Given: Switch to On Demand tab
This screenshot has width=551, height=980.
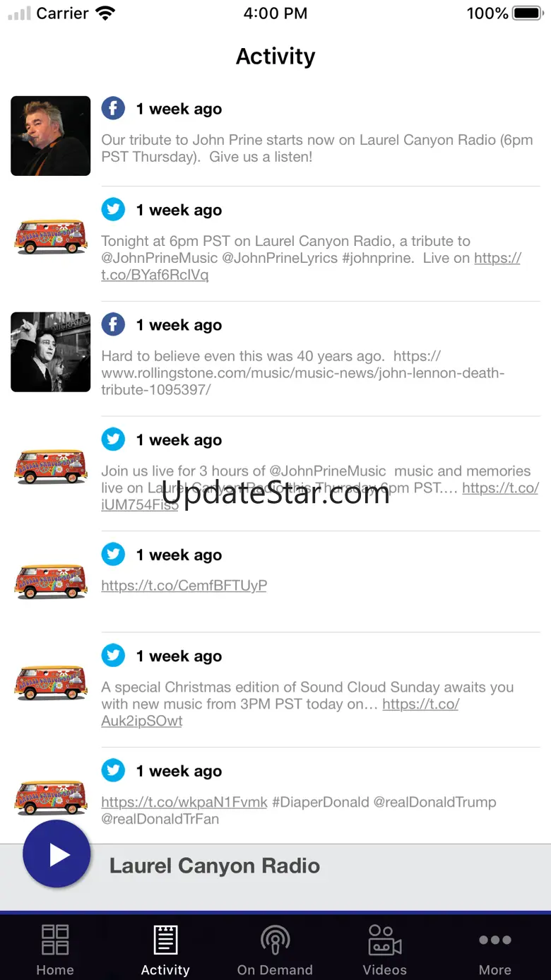Looking at the screenshot, I should point(275,950).
